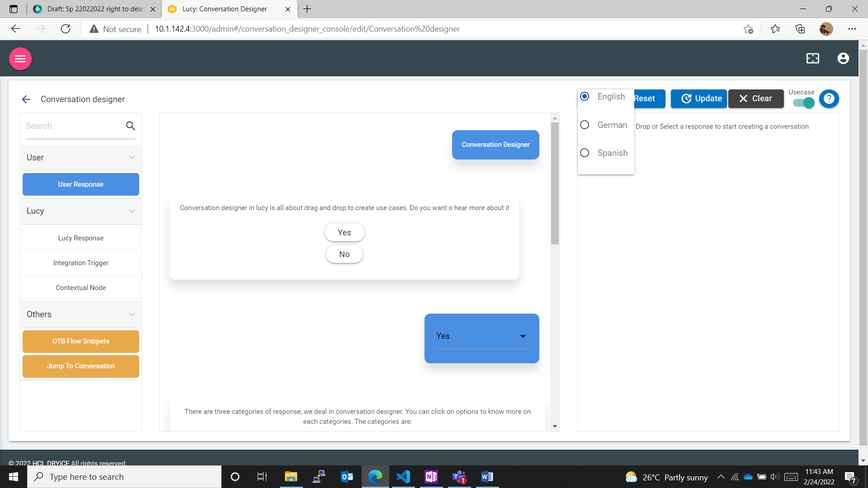The width and height of the screenshot is (868, 488).
Task: Click the blue help question mark
Action: 829,99
